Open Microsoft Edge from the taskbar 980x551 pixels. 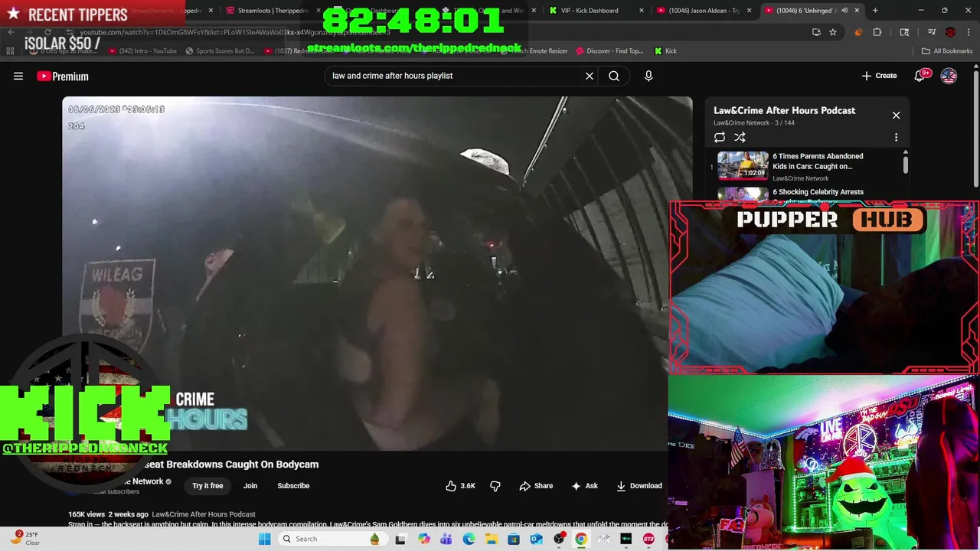469,539
